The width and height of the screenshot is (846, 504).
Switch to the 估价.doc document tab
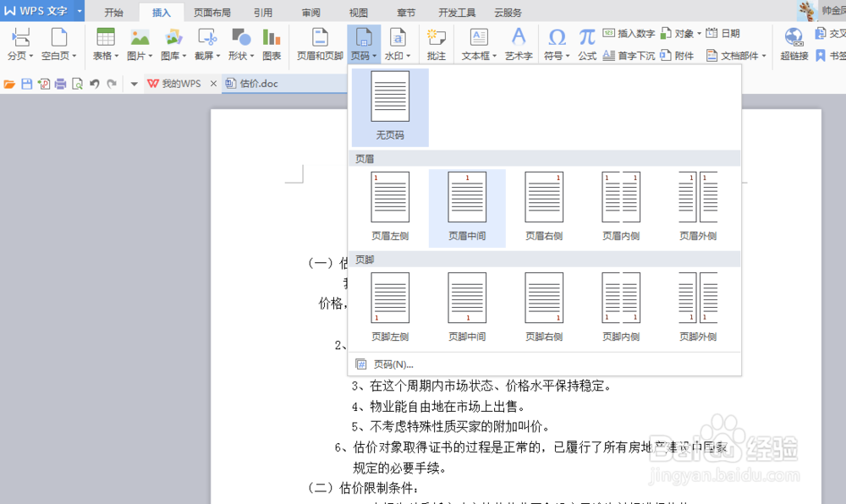[253, 83]
